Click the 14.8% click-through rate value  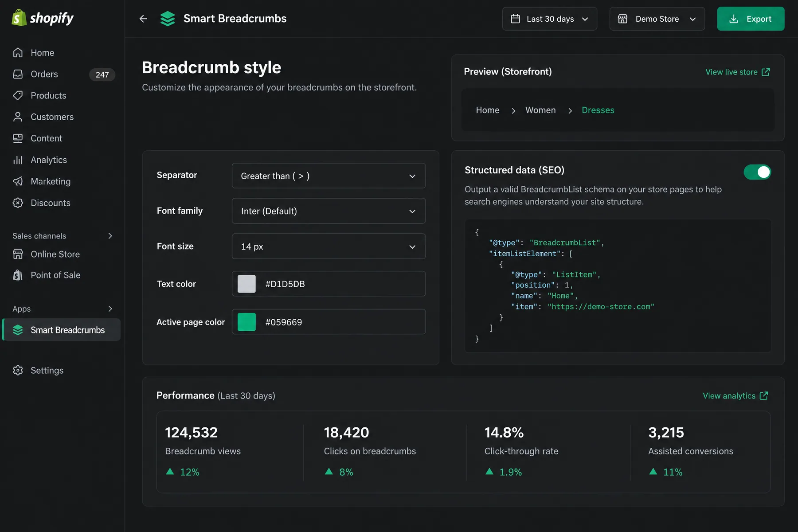point(504,432)
